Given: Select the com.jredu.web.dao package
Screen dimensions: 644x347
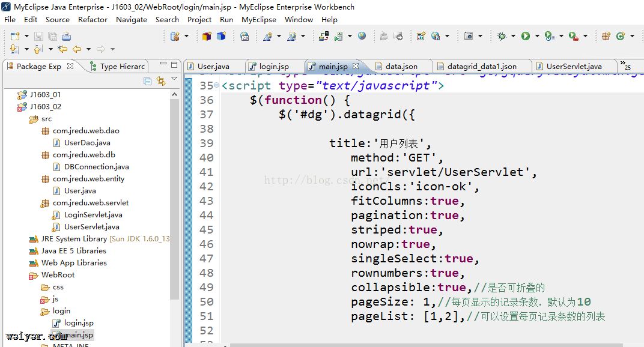Looking at the screenshot, I should point(86,131).
